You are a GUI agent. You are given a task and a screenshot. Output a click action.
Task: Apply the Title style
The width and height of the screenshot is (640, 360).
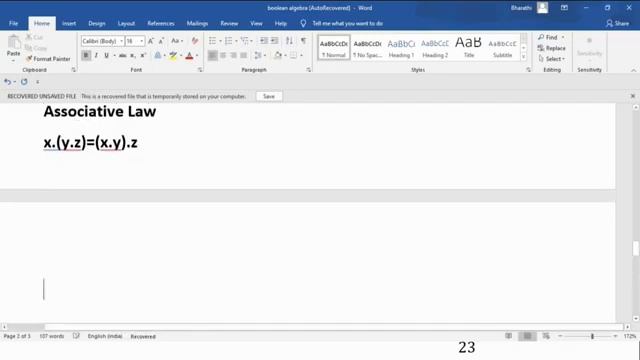tap(469, 48)
